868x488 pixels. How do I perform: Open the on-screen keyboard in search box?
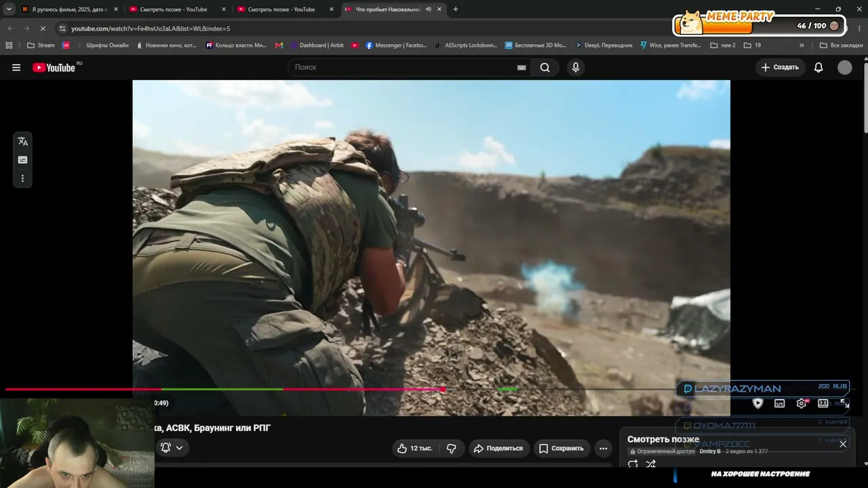521,68
